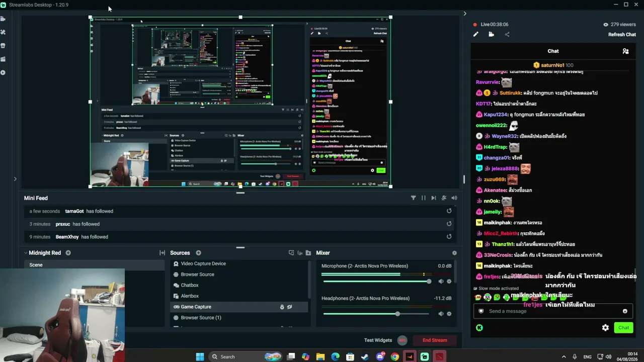Replay tamaGot follow alert
The width and height of the screenshot is (644, 362).
click(449, 211)
